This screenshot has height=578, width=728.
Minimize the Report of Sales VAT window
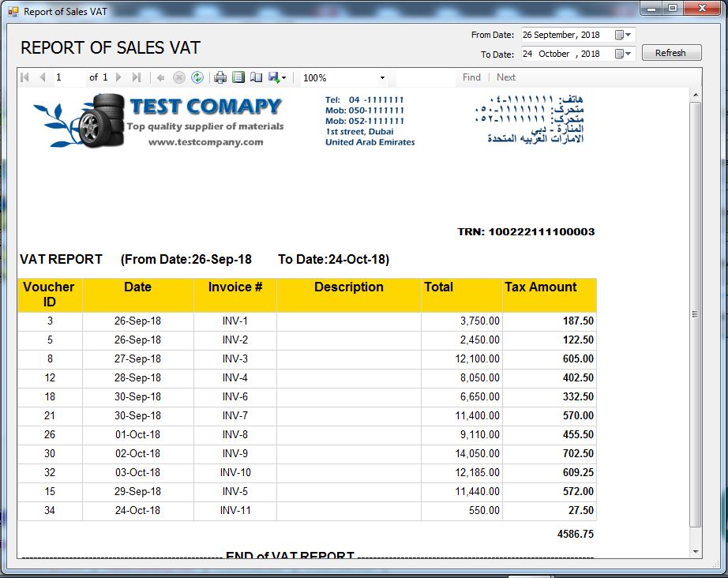(651, 9)
